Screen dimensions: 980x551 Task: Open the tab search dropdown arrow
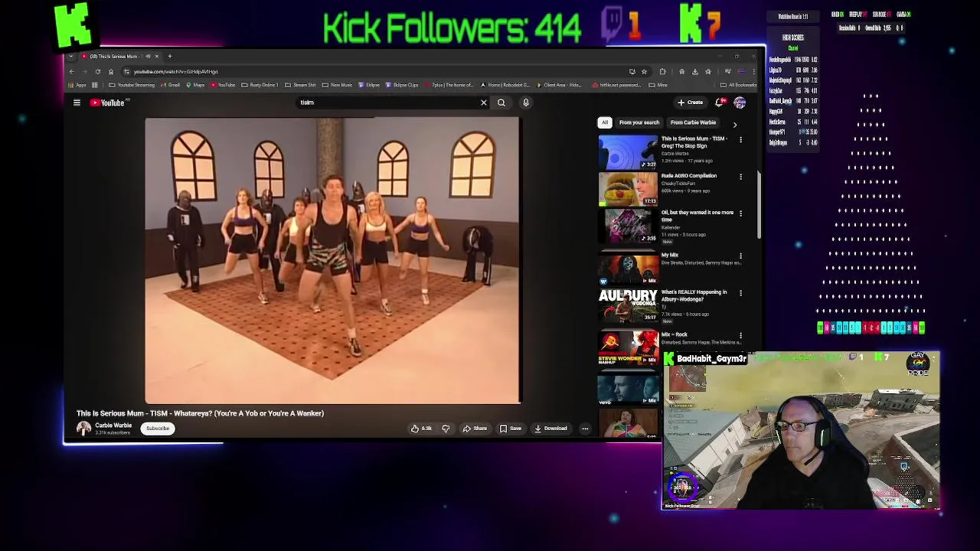(x=71, y=56)
